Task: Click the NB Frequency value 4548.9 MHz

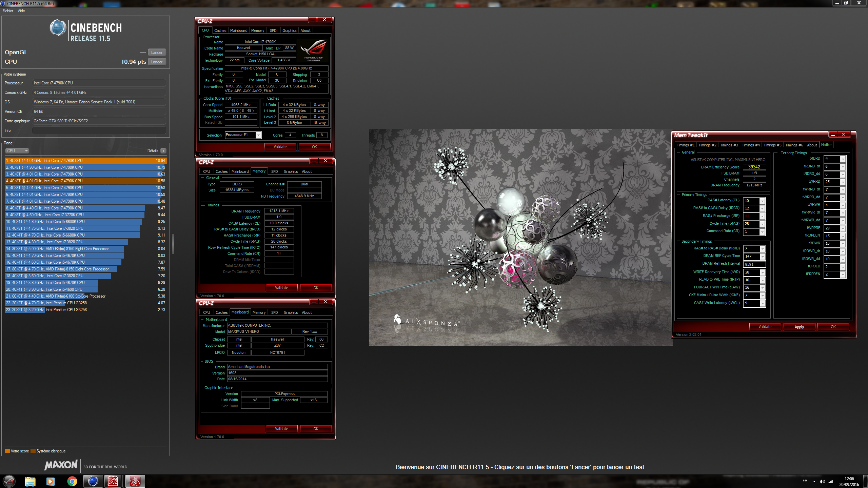Action: (304, 196)
